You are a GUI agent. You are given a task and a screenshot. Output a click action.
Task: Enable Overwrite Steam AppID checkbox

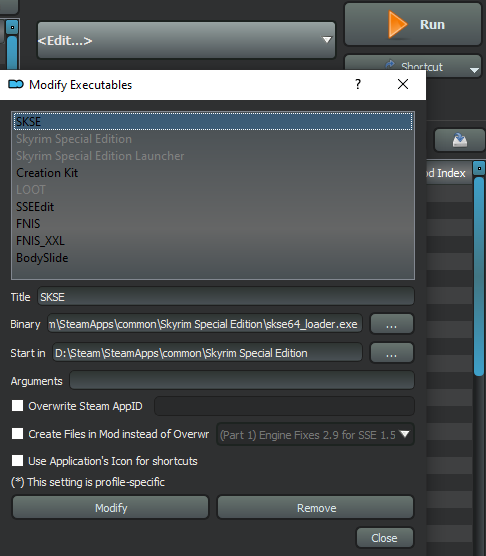[17, 406]
